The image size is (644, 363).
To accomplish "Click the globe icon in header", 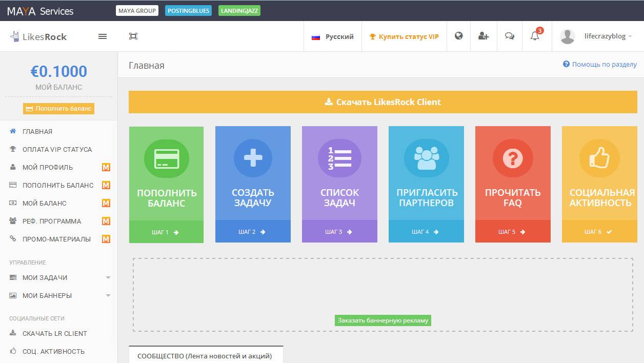I will (459, 36).
